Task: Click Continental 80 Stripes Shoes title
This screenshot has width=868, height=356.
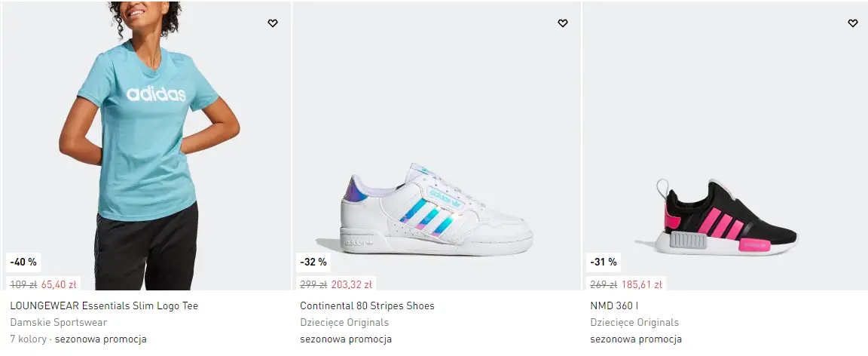Action: [x=367, y=306]
